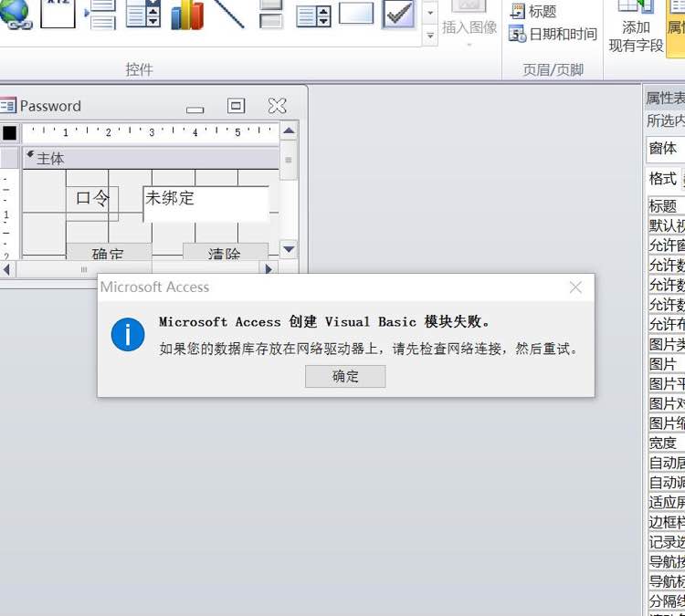Choose the Option Group control with XYZ box
Screen dimensions: 685x616
click(x=58, y=14)
